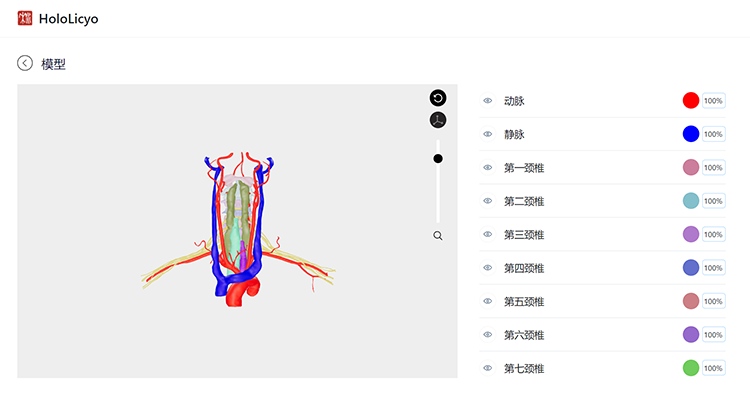The width and height of the screenshot is (750, 410).
Task: Reset the 3D view with the rotate icon
Action: (438, 98)
